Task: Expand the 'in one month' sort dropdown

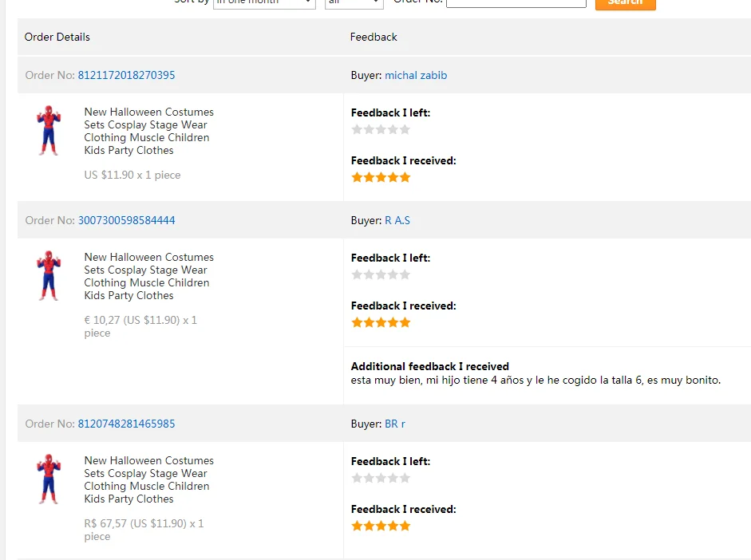Action: click(264, 3)
